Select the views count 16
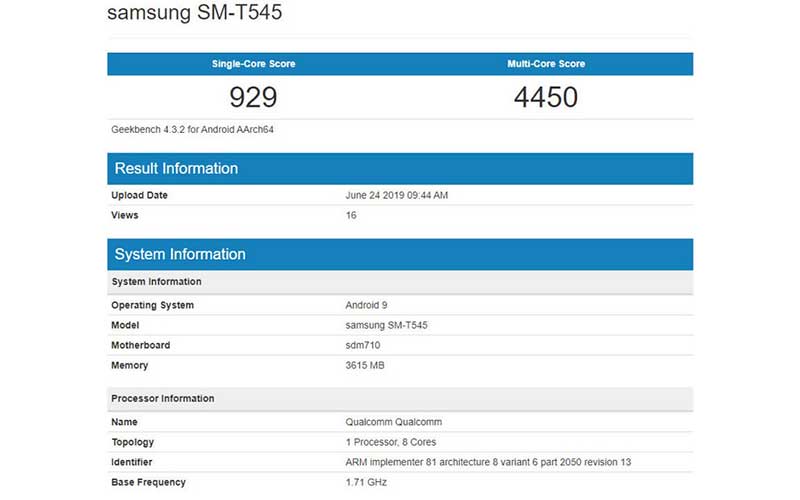The image size is (800, 500). 351,215
